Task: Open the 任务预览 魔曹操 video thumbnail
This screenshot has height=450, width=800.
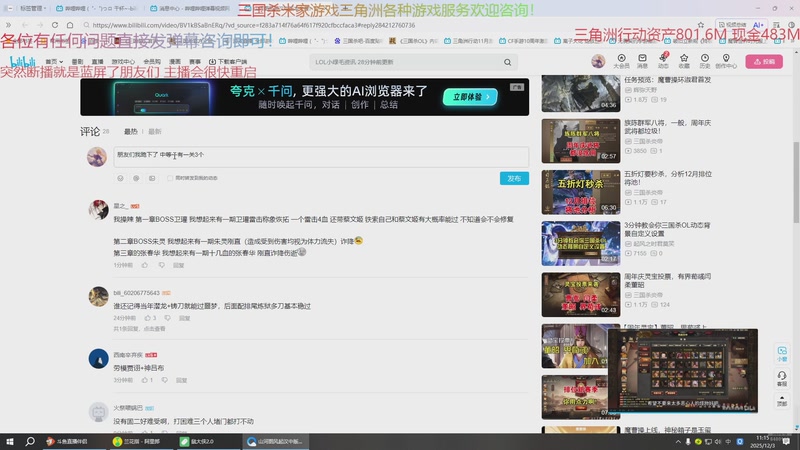Action: [581, 93]
